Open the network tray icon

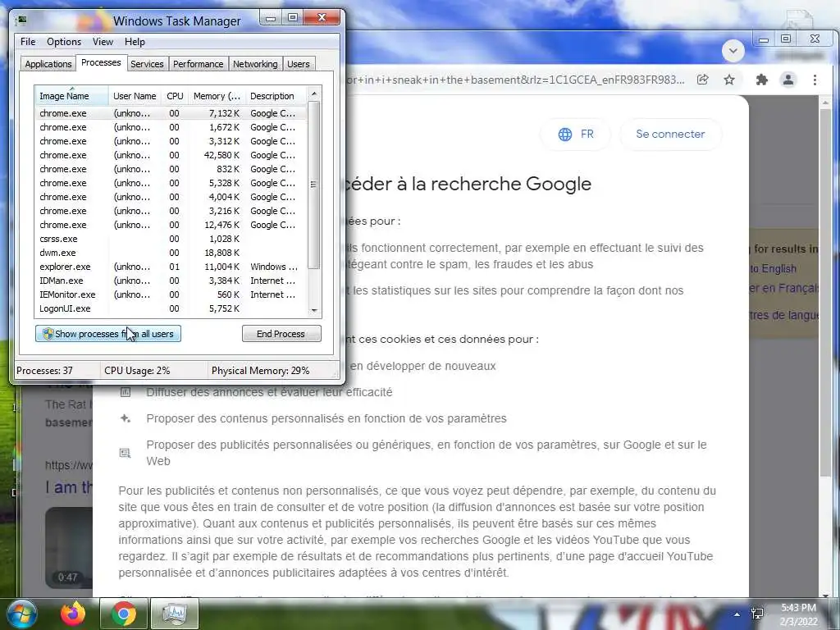click(757, 614)
